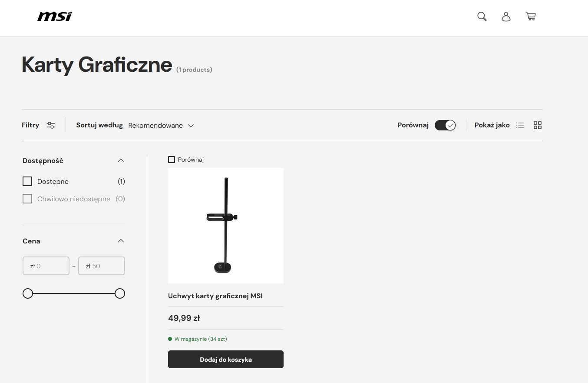
Task: Click the minimum price input field
Action: pyautogui.click(x=46, y=266)
